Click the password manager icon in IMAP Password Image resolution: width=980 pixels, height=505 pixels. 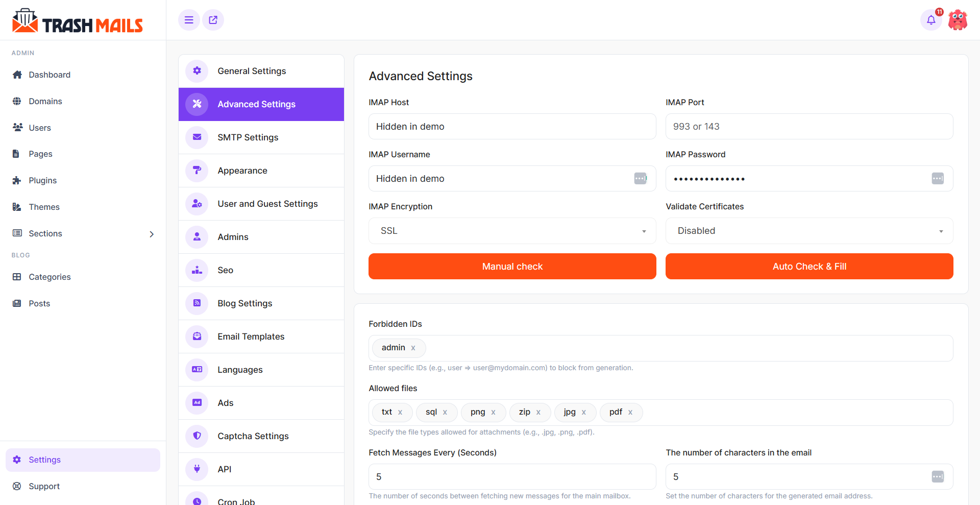(x=938, y=178)
